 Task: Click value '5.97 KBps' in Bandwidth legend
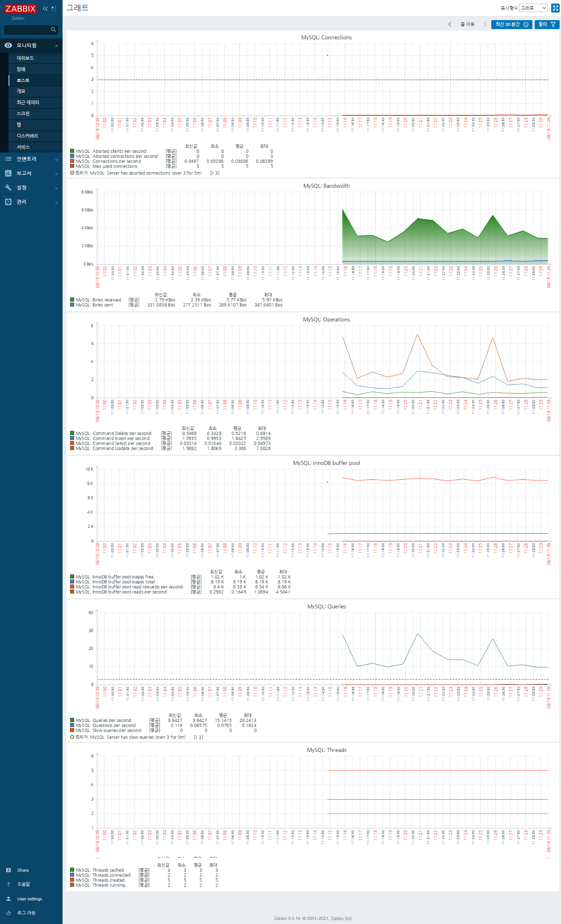click(x=272, y=300)
